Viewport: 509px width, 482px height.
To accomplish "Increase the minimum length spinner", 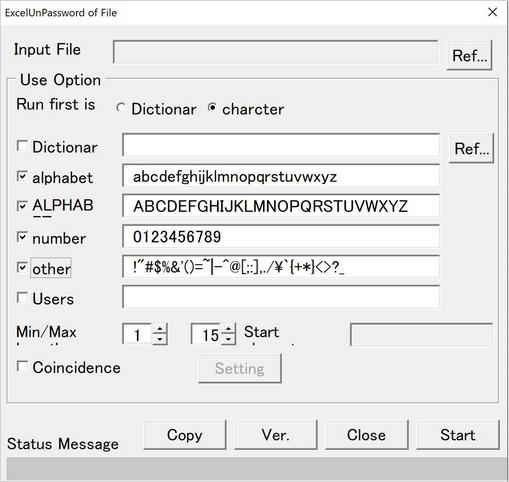I will click(160, 329).
